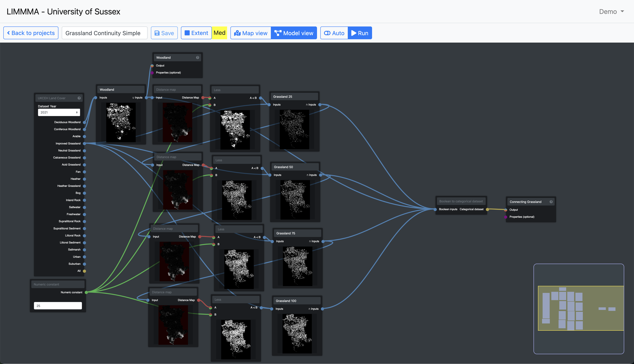Click purple Properties socket on Connecting Grassland

[x=506, y=217]
